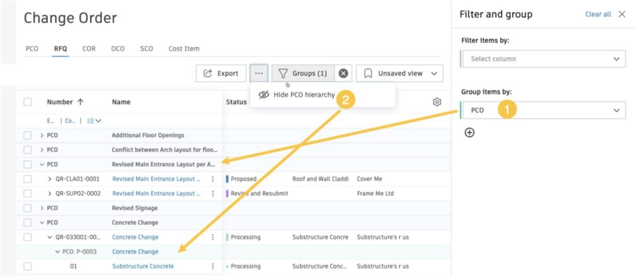Open row menu for QR-CLA01-0001 item
The image size is (644, 277).
(x=213, y=179)
